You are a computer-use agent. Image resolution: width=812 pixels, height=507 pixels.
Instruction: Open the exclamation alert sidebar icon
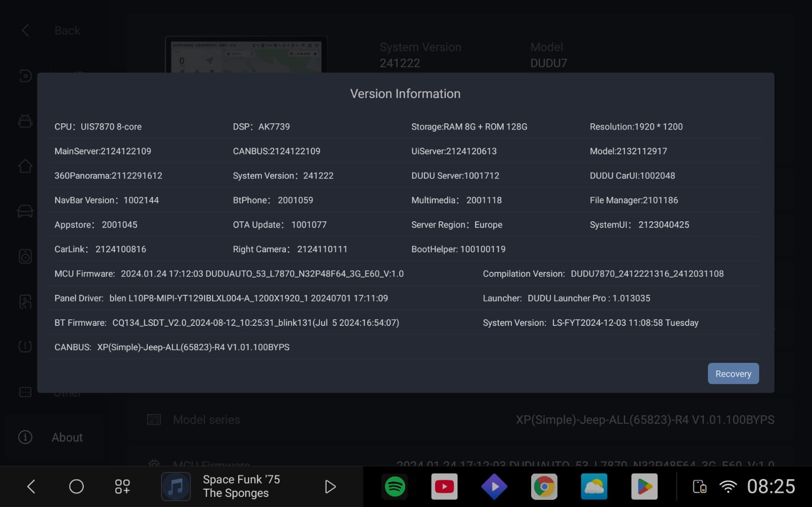click(25, 347)
